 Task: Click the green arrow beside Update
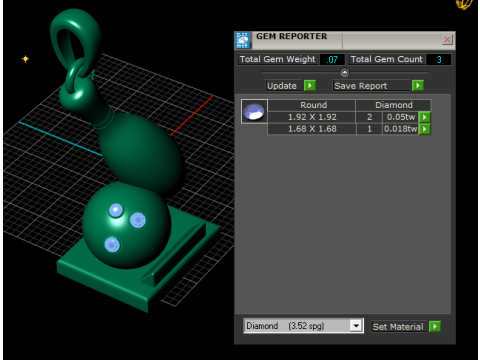click(x=310, y=86)
